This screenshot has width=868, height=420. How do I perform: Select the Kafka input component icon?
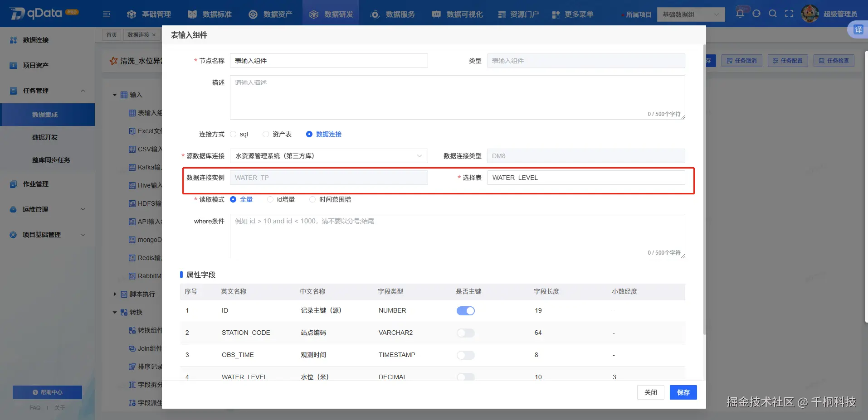132,167
